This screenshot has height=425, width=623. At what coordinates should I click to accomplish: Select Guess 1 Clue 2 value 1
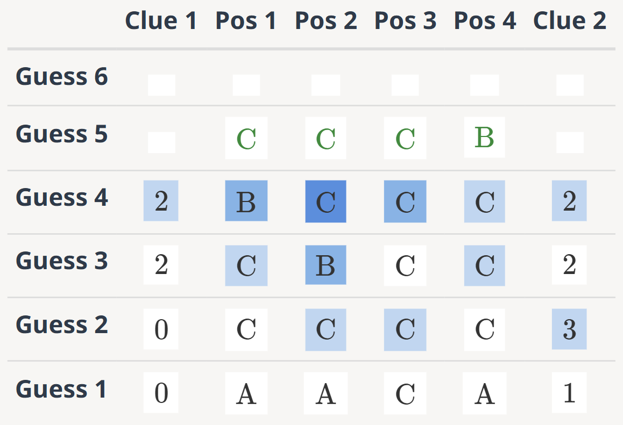pyautogui.click(x=569, y=393)
